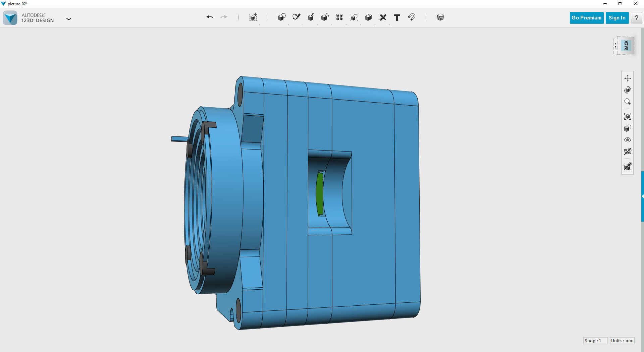Select the Orbit view control
The width and height of the screenshot is (644, 352).
pyautogui.click(x=628, y=90)
